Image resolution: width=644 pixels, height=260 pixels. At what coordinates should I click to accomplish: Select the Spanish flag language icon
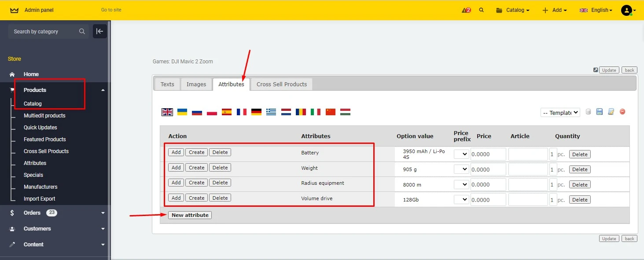[227, 112]
